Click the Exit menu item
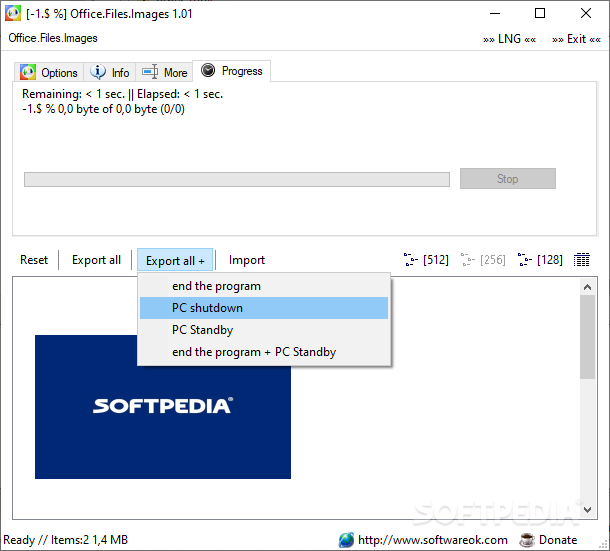Image resolution: width=610 pixels, height=551 pixels. point(576,39)
